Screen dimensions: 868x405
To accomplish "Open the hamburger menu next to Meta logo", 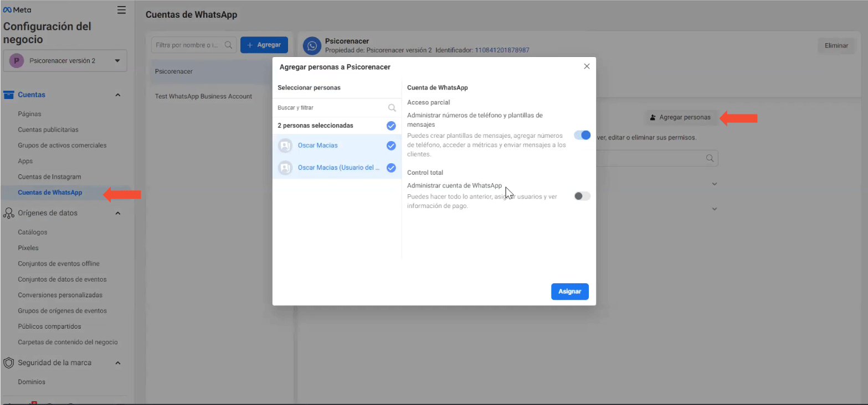I will (121, 10).
